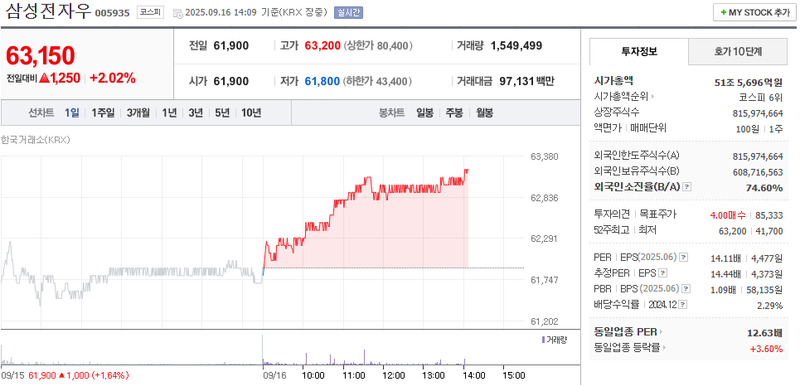800x385 pixels.
Task: Show the 월봉 candlestick chart
Action: tap(485, 113)
